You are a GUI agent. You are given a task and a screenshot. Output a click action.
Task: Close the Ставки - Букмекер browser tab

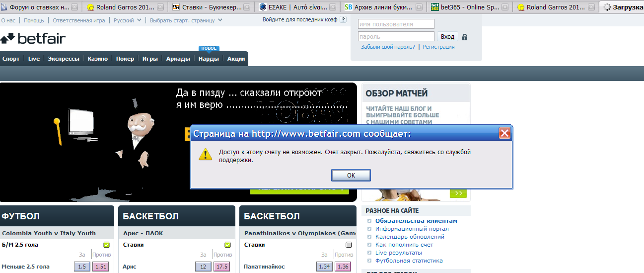247,7
